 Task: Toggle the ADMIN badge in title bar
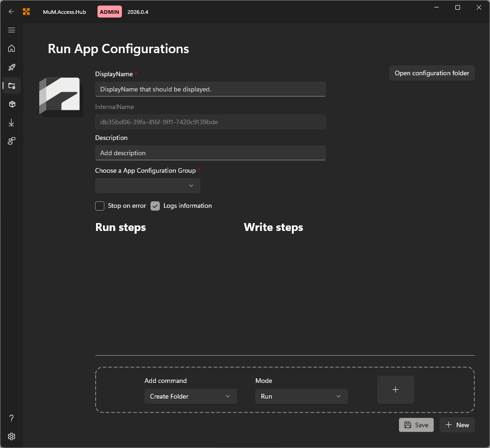[x=109, y=12]
